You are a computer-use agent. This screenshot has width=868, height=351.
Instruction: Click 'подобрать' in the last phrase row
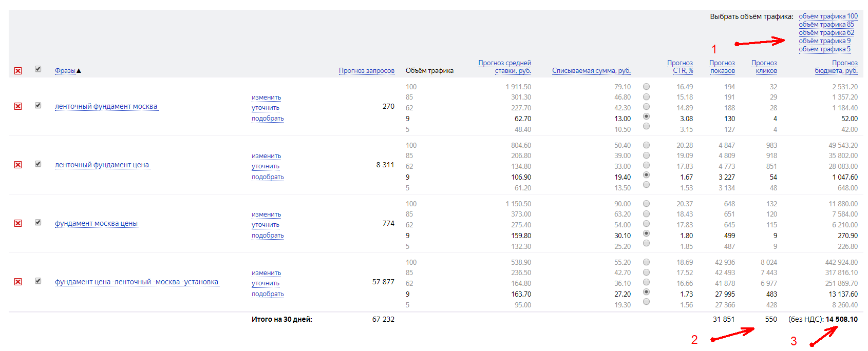[x=268, y=294]
